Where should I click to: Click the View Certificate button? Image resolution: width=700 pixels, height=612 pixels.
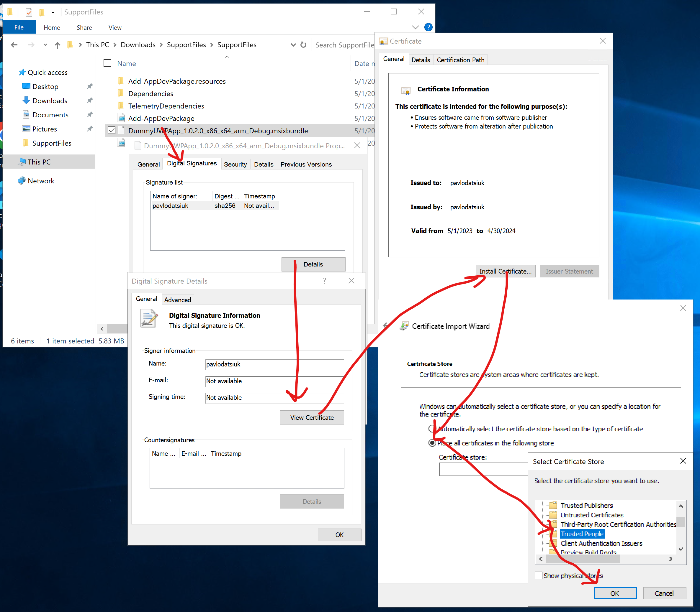[311, 417]
